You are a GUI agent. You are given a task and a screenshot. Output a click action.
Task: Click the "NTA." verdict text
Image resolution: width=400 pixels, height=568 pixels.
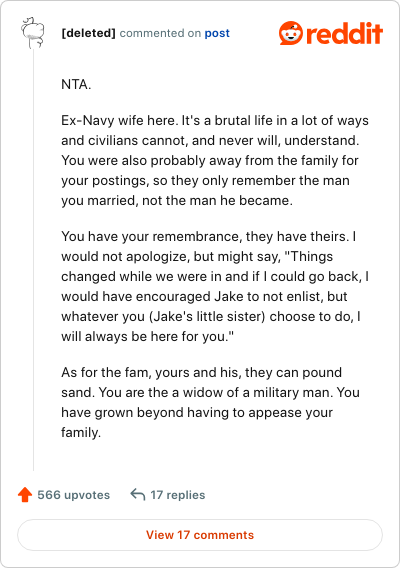[x=76, y=84]
